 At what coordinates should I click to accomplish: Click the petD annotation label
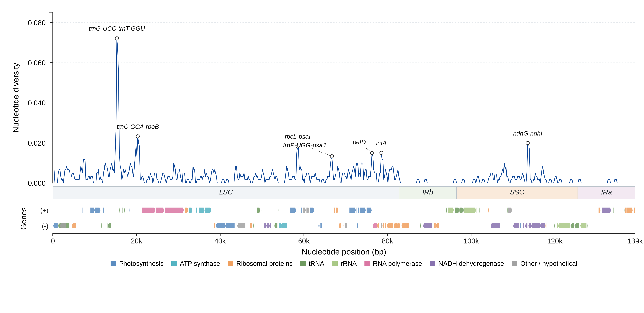coord(359,142)
